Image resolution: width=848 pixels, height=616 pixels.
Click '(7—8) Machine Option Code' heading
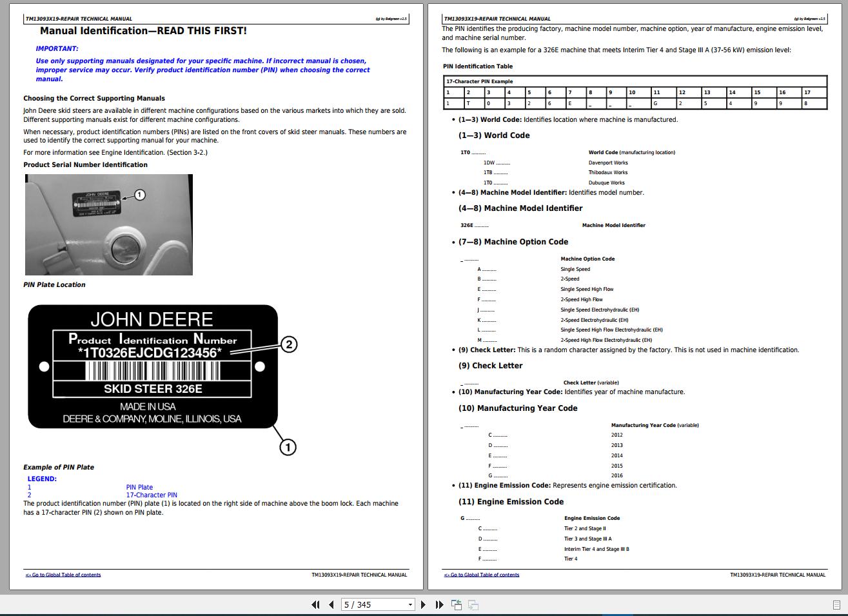pyautogui.click(x=513, y=242)
